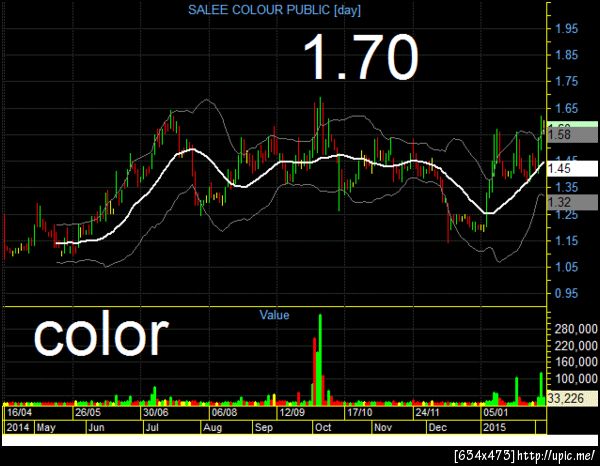
Task: Click the Nov month label on the timeline
Action: coord(383,427)
